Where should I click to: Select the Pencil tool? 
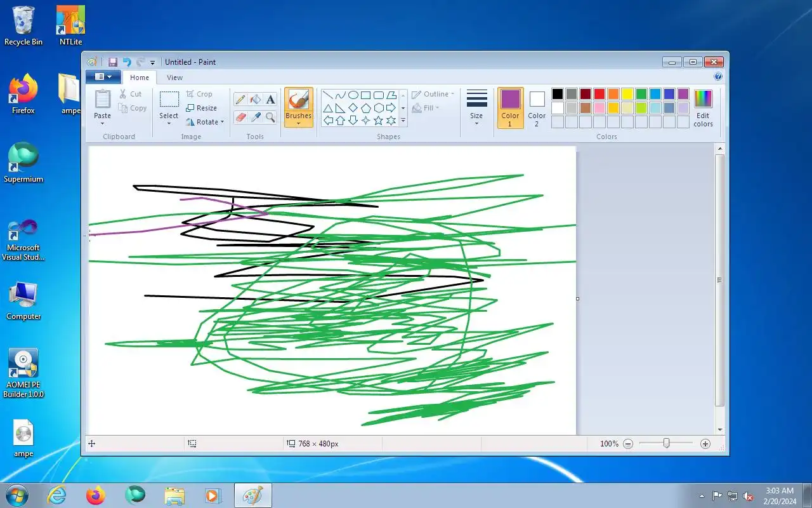[x=240, y=100]
